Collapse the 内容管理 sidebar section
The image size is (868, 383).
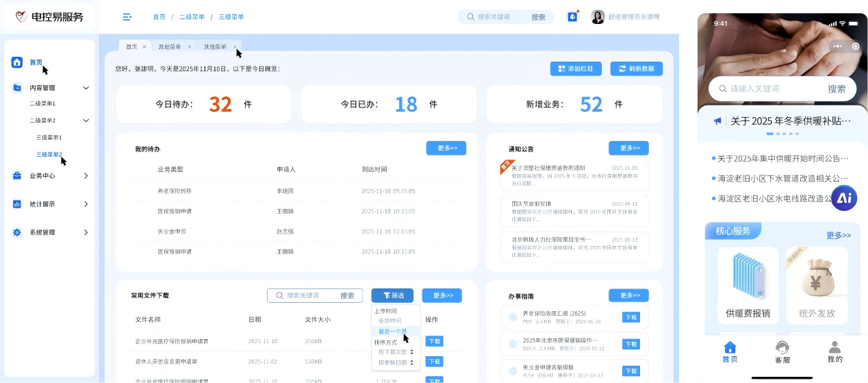[x=86, y=88]
